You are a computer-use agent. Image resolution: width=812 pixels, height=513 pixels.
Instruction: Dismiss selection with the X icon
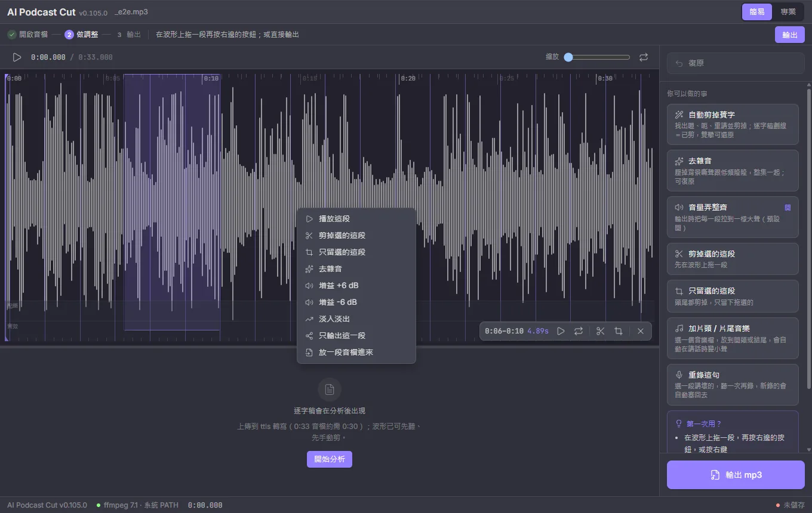[x=641, y=331]
